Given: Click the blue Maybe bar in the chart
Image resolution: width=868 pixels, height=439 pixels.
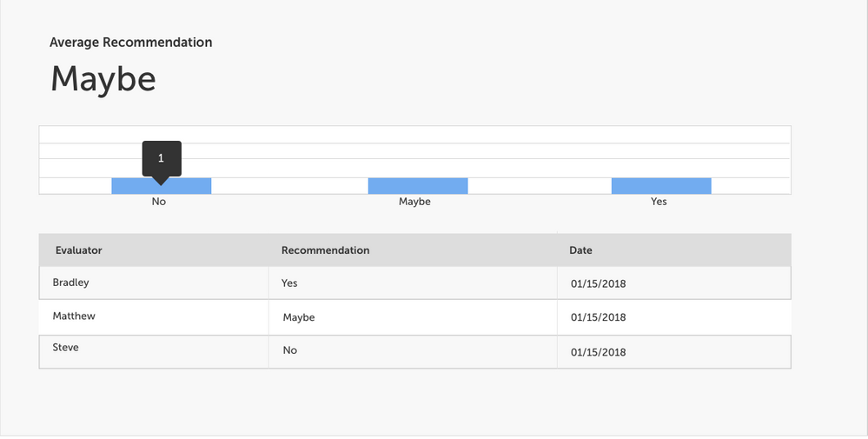Looking at the screenshot, I should coord(418,186).
